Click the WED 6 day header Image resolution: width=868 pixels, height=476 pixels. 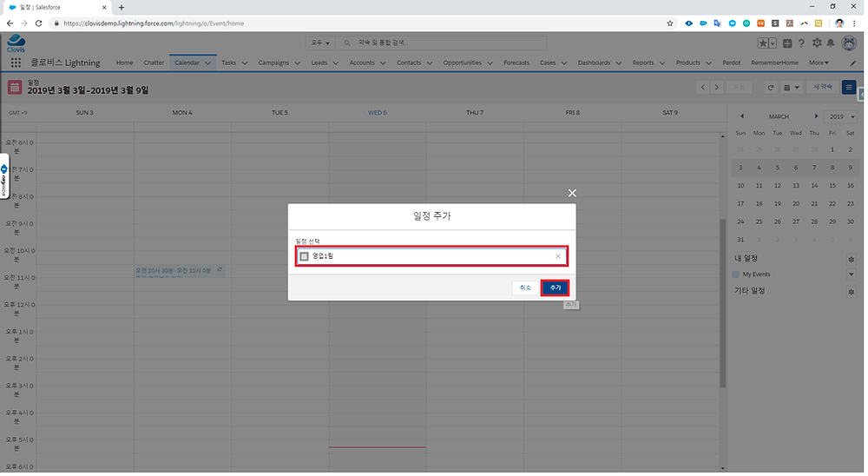[379, 113]
